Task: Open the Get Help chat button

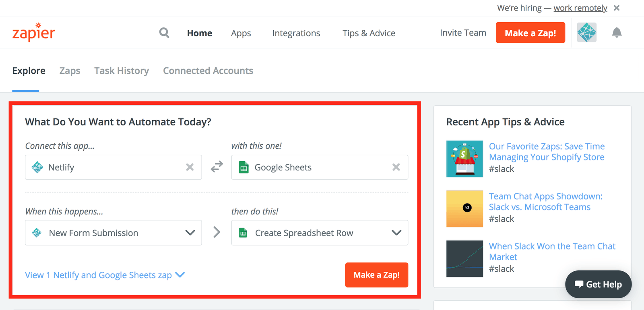Action: click(598, 284)
